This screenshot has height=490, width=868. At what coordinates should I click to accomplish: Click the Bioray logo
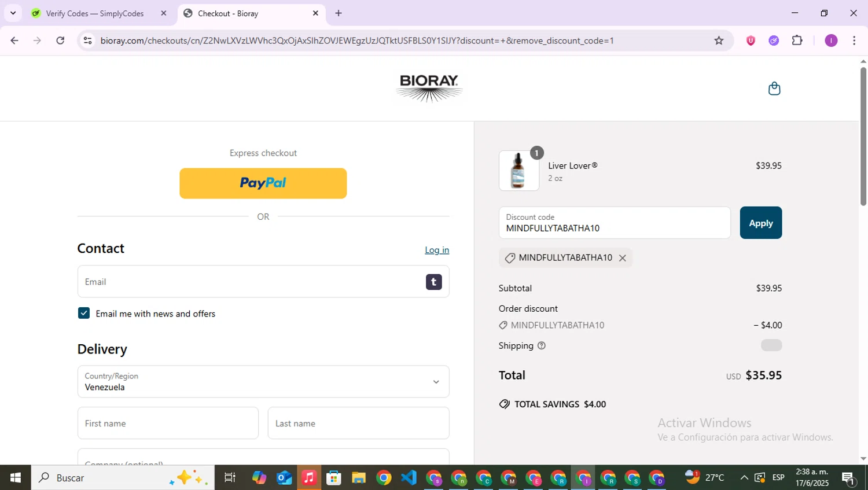coord(429,89)
